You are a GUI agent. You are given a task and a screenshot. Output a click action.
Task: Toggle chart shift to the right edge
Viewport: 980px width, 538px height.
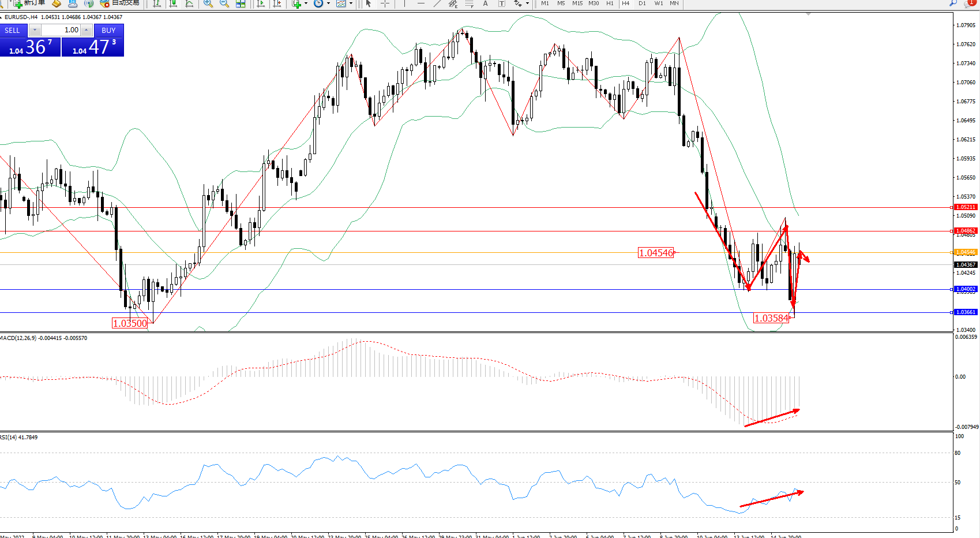[x=277, y=4]
